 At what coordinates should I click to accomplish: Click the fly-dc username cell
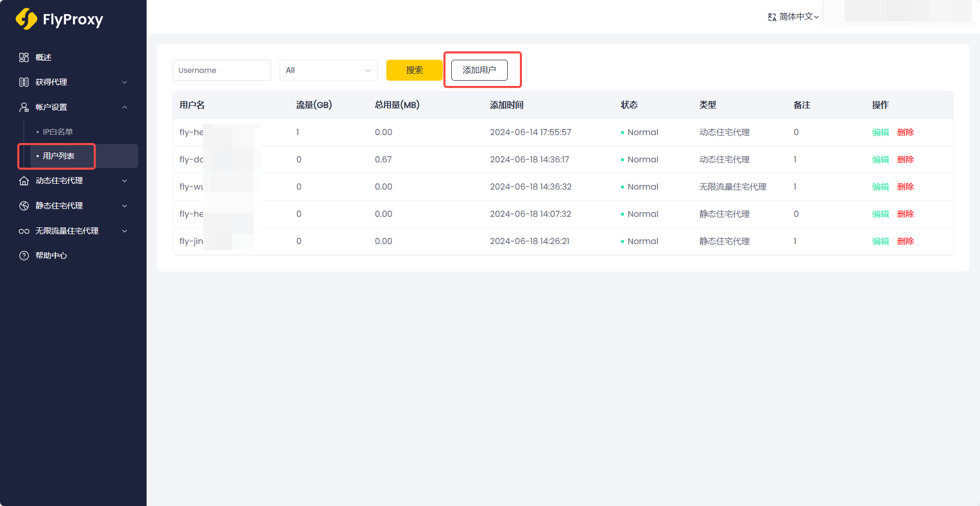click(x=192, y=160)
